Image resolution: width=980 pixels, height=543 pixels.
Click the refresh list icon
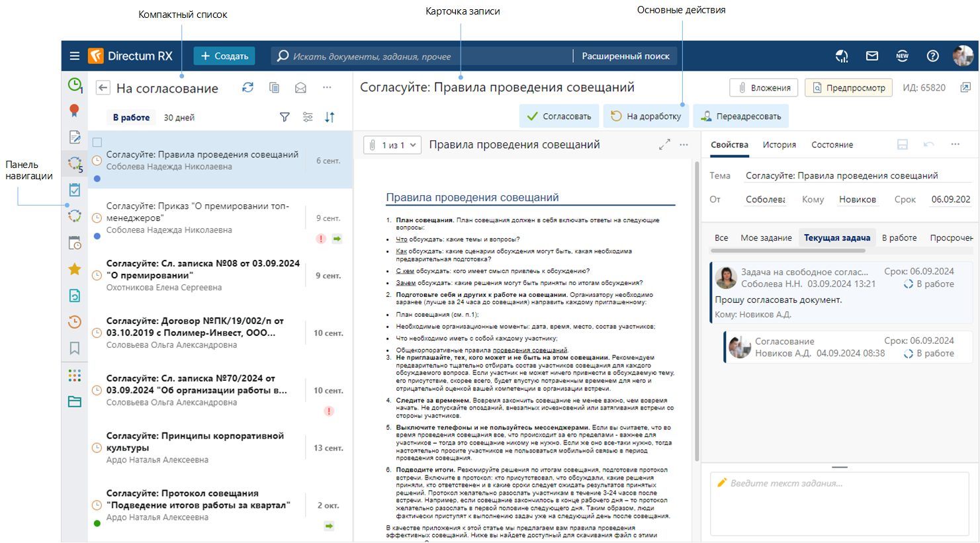247,87
